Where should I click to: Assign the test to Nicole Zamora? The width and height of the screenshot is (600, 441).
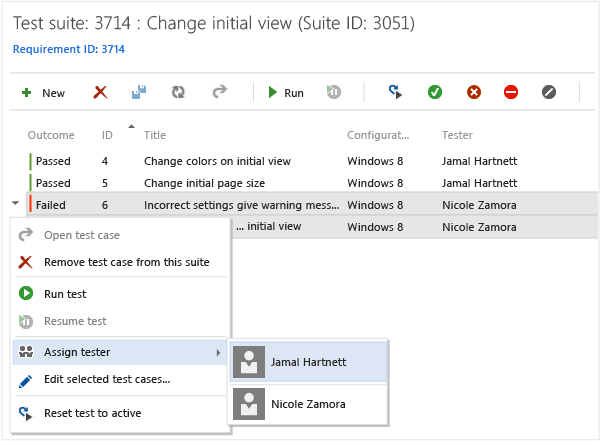pyautogui.click(x=308, y=404)
